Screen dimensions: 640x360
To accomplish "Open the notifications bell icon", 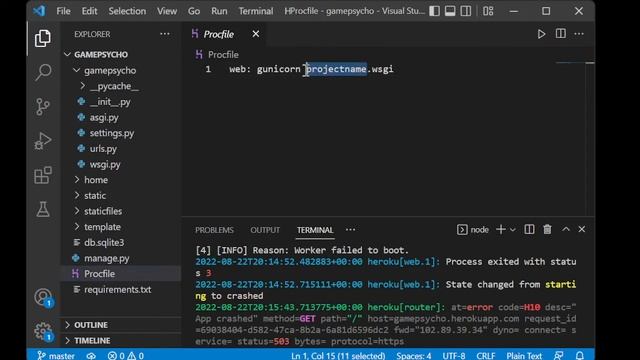I will pyautogui.click(x=580, y=356).
